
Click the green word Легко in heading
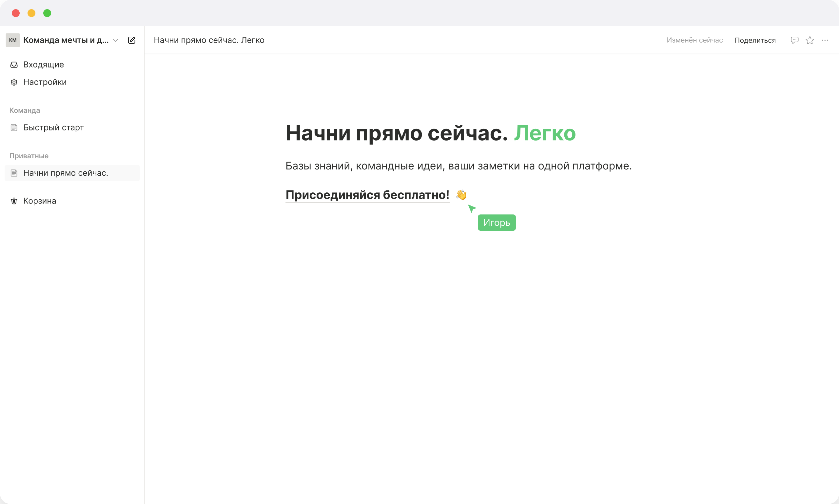point(545,133)
